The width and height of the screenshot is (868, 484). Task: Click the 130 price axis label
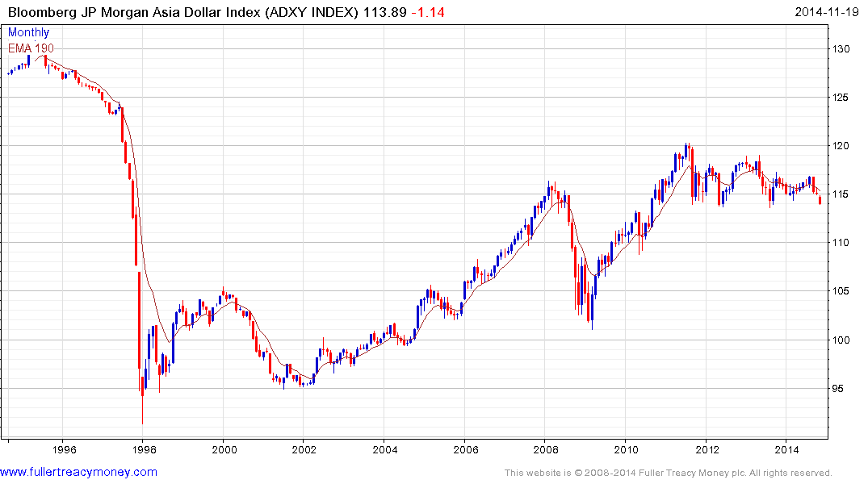coord(841,48)
